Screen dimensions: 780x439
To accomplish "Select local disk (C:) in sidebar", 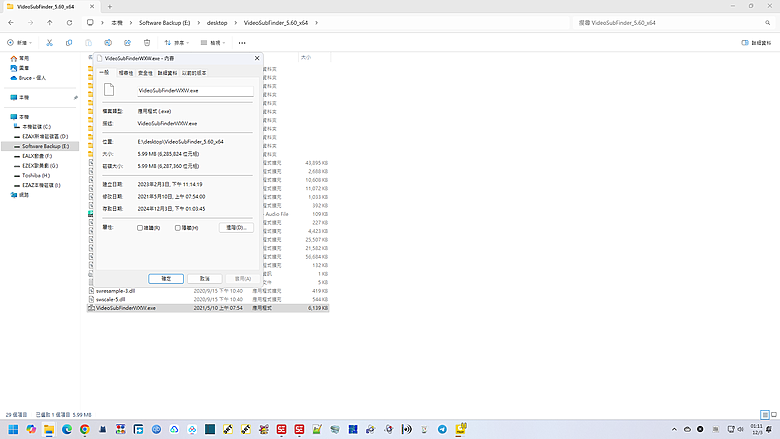I will [32, 127].
